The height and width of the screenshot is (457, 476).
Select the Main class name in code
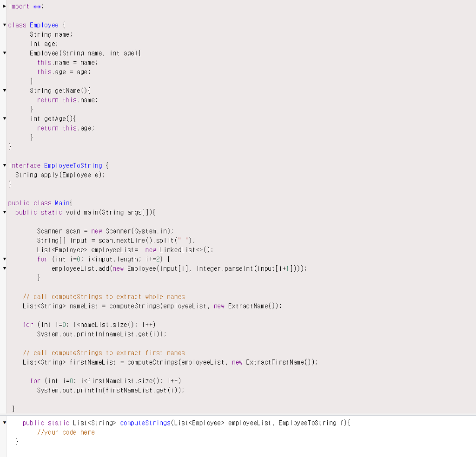(62, 202)
